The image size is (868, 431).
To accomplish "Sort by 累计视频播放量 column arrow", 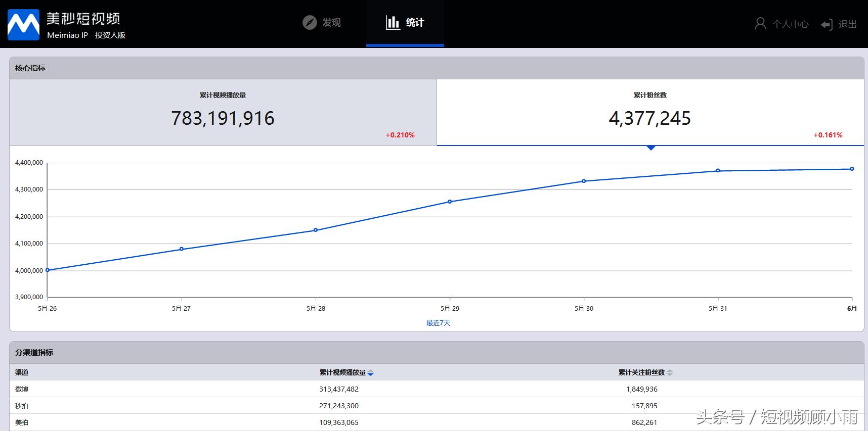I will click(x=371, y=373).
